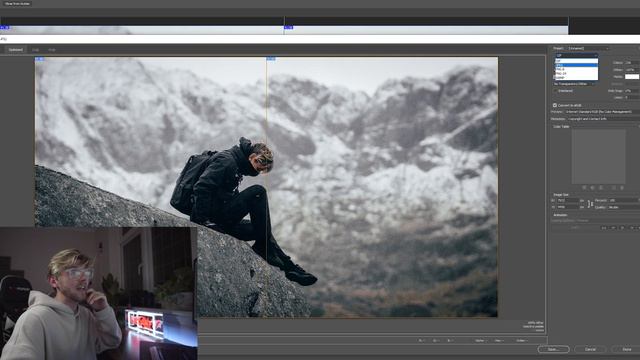Image resolution: width=640 pixels, height=360 pixels.
Task: Choose PNG-8 from the open format list
Action: point(576,69)
